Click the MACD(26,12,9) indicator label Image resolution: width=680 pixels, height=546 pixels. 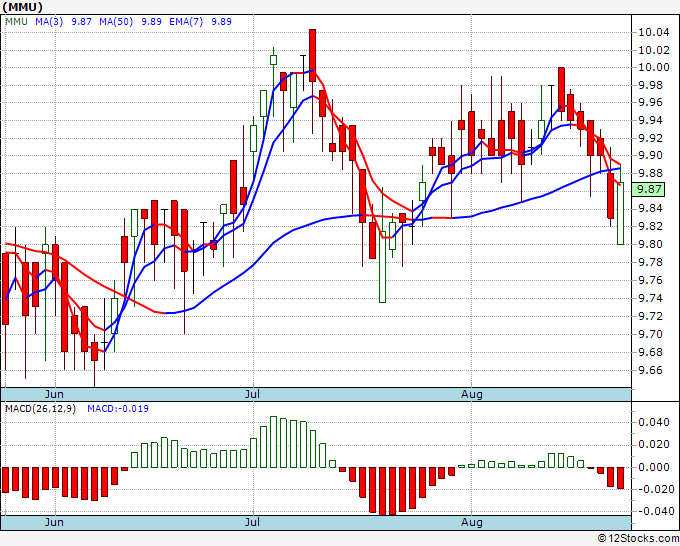tap(40, 409)
